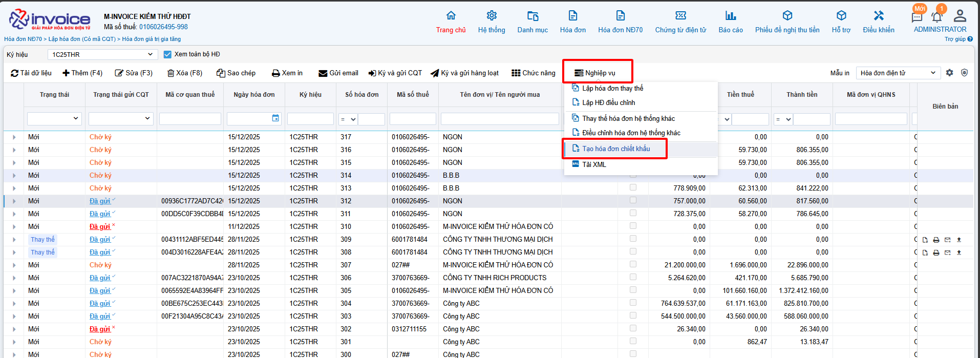
Task: Click Đã gửi link for invoice 310
Action: (100, 226)
